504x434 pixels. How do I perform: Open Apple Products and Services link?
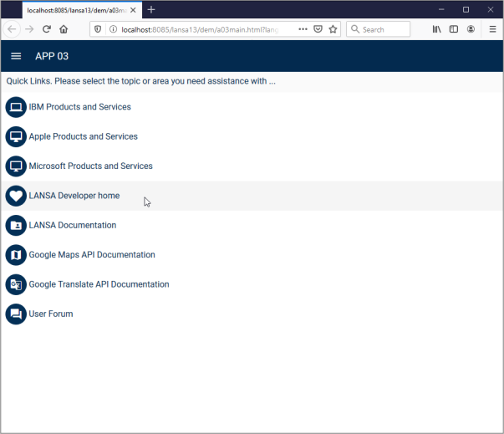pos(84,136)
